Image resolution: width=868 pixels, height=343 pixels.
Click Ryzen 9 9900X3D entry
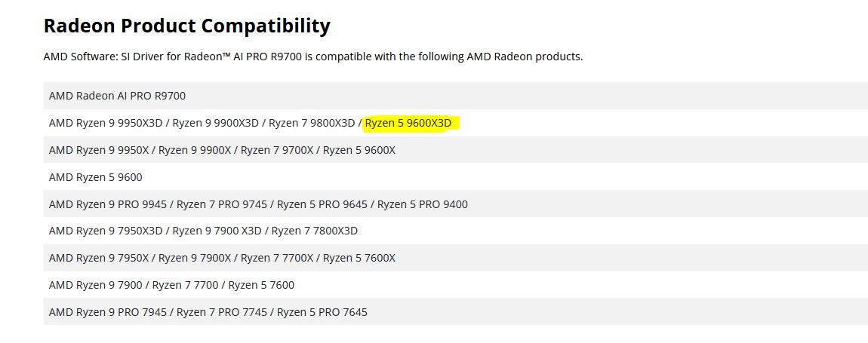(216, 123)
